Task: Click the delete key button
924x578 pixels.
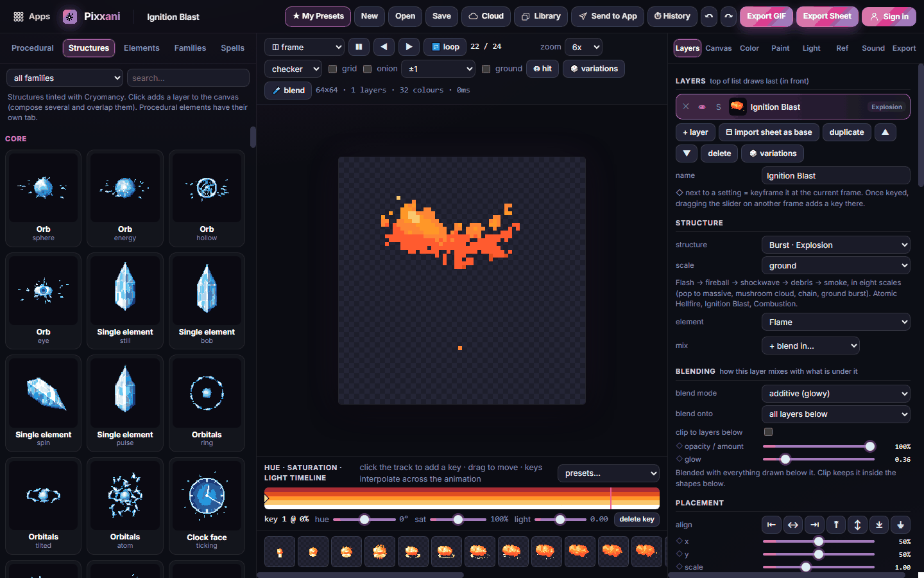Action: click(x=637, y=519)
